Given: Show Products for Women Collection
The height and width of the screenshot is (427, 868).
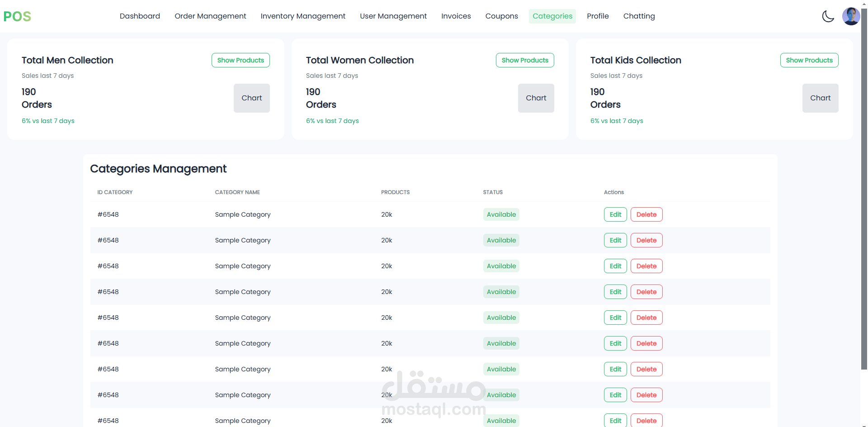Looking at the screenshot, I should click(525, 60).
